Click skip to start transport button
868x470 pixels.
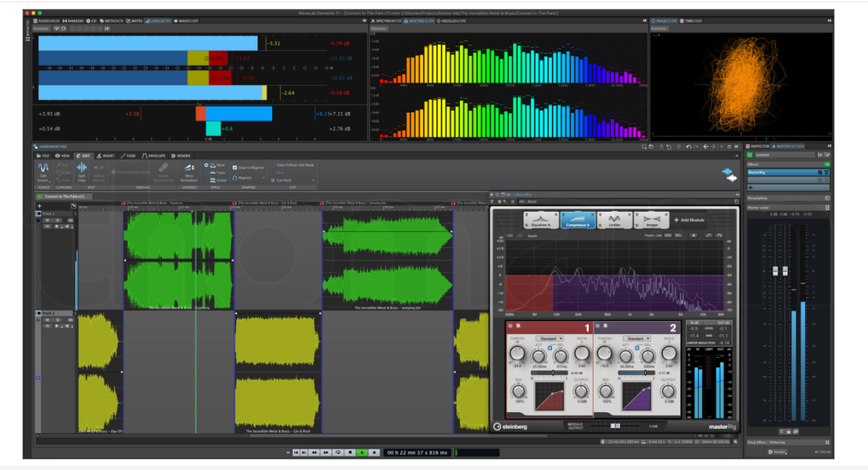tap(297, 452)
